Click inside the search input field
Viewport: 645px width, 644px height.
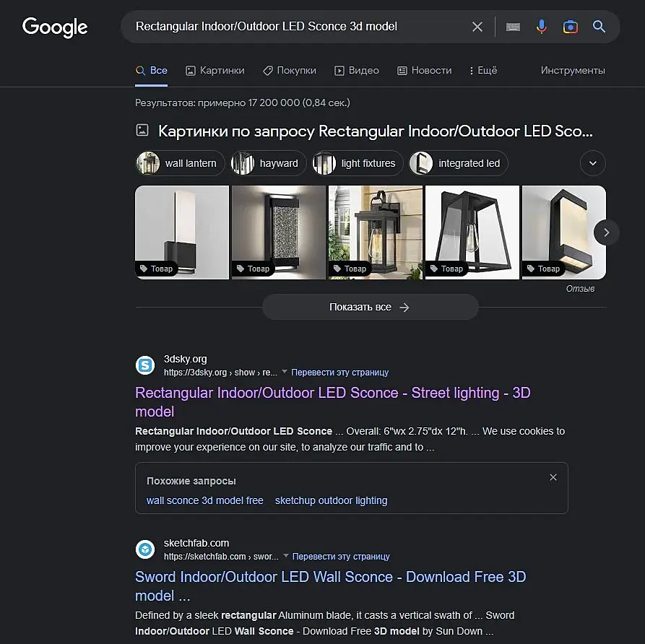click(300, 27)
